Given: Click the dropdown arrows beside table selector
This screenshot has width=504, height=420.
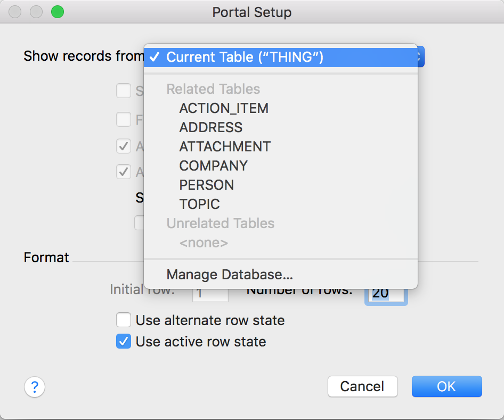Looking at the screenshot, I should (421, 56).
